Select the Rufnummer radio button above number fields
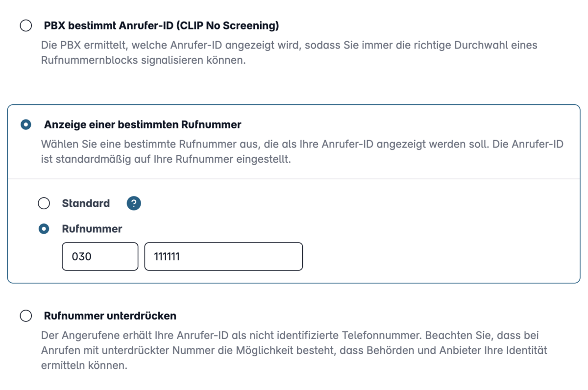The height and width of the screenshot is (390, 588). point(44,229)
